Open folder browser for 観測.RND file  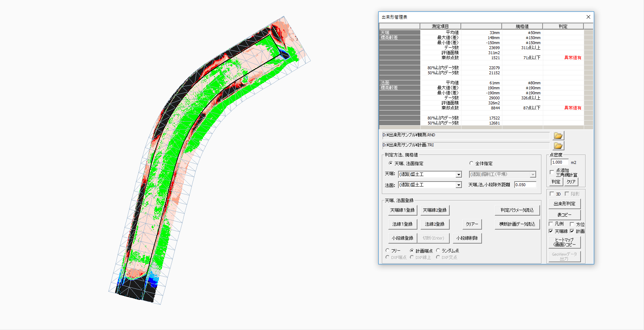pos(558,136)
